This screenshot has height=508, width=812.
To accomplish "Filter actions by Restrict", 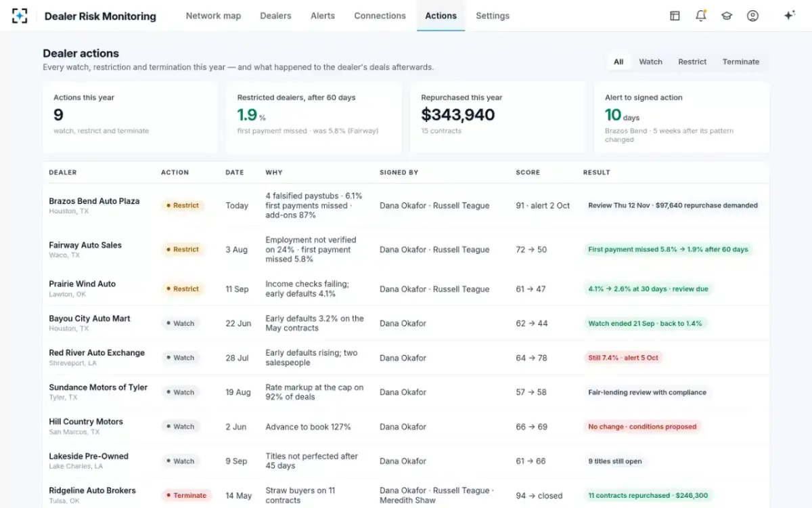I will pyautogui.click(x=692, y=62).
